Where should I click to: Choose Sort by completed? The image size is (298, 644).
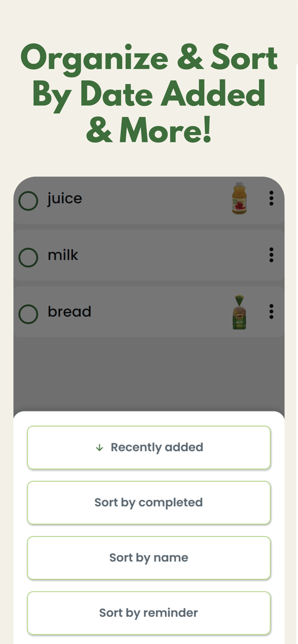click(x=149, y=502)
